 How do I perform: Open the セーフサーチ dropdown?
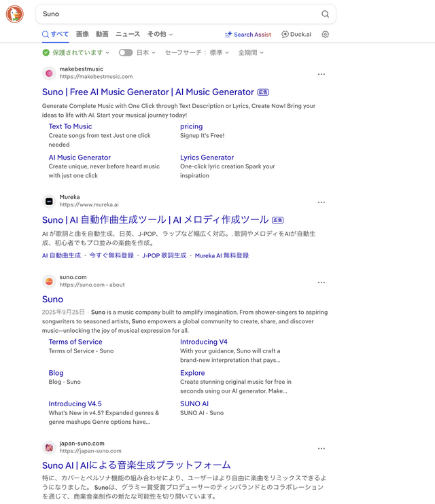(x=197, y=52)
